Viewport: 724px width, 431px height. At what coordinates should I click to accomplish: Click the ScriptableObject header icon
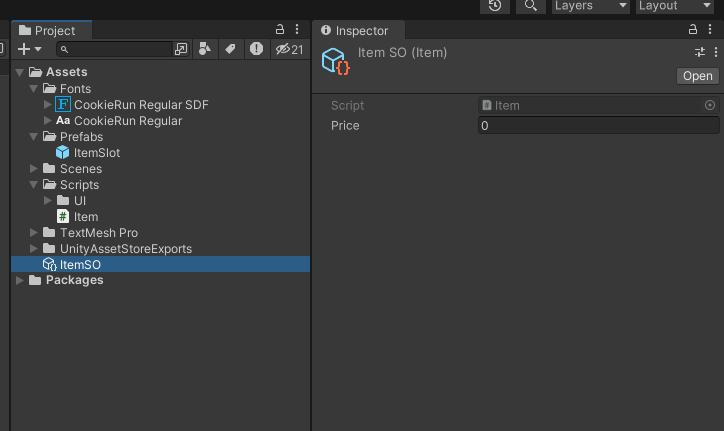[336, 61]
